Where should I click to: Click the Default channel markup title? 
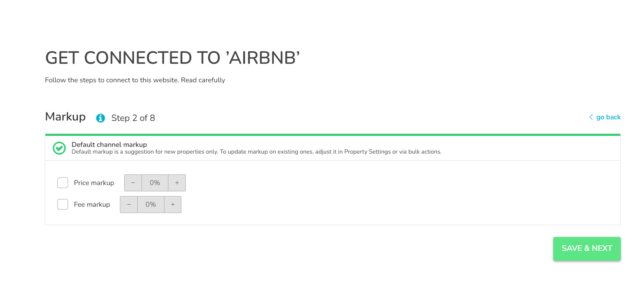point(109,145)
